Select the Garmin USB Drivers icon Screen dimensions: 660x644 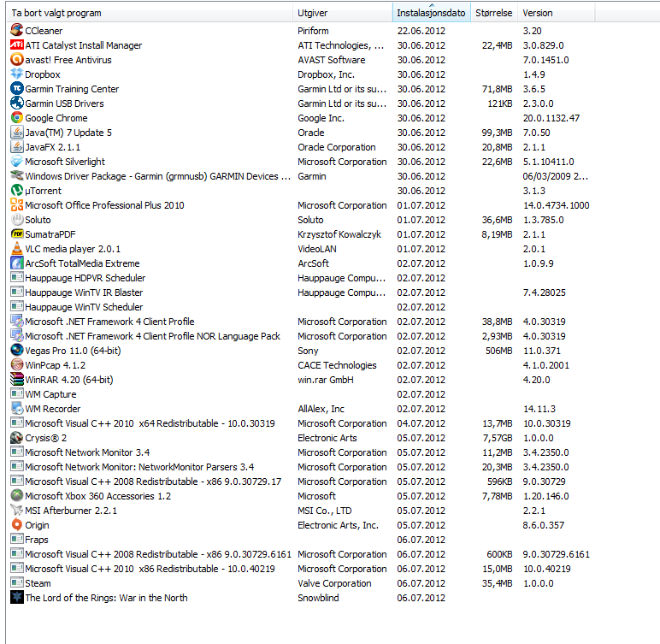pyautogui.click(x=17, y=103)
